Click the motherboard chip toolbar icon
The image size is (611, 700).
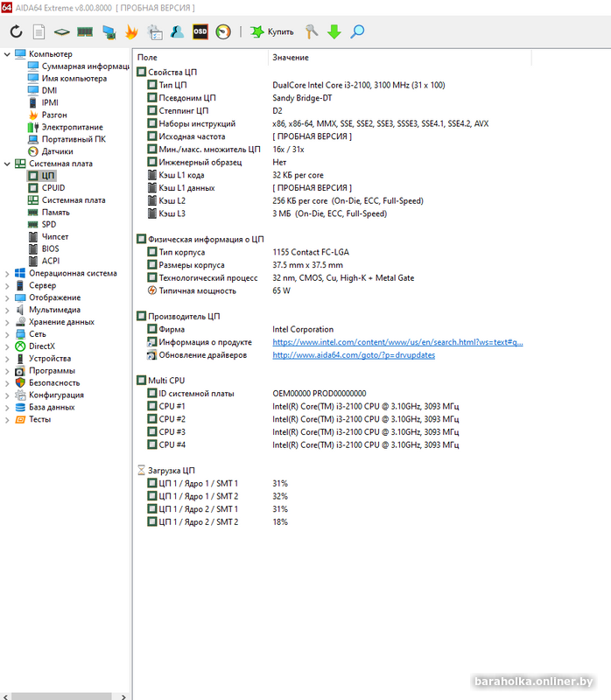click(x=61, y=31)
